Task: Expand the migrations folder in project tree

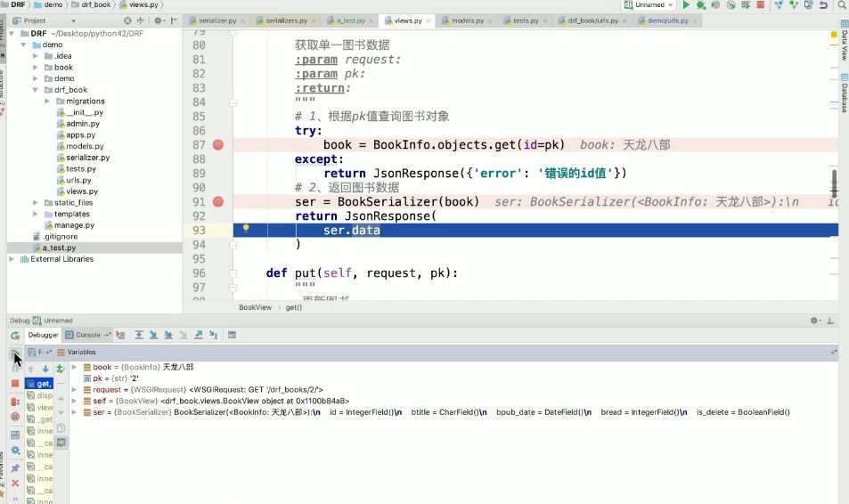Action: (47, 102)
